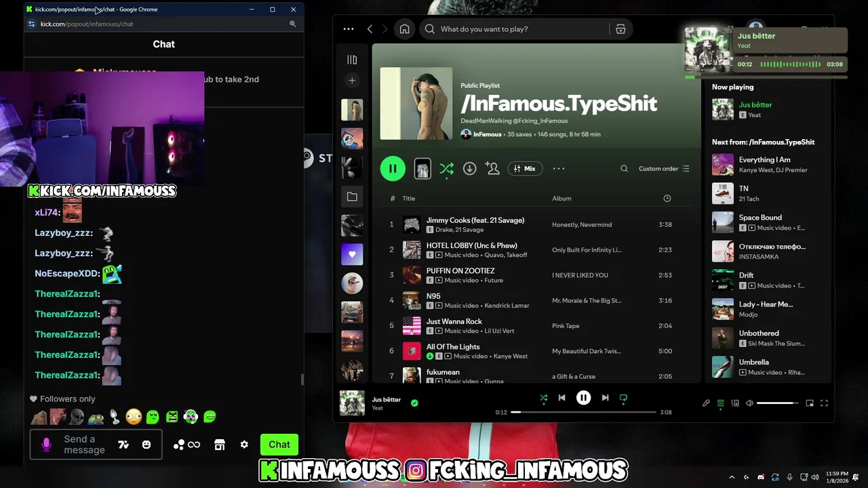Toggle repeat in the player bar
868x488 pixels.
click(x=623, y=398)
